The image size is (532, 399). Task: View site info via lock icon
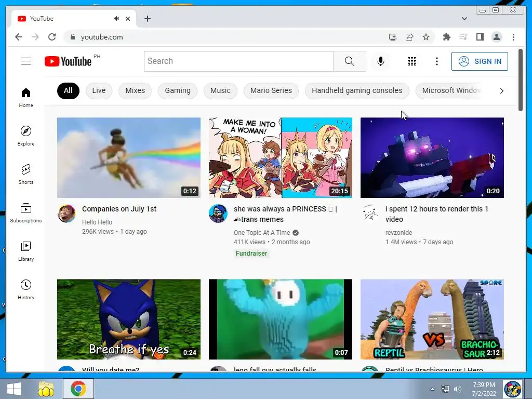pos(72,37)
